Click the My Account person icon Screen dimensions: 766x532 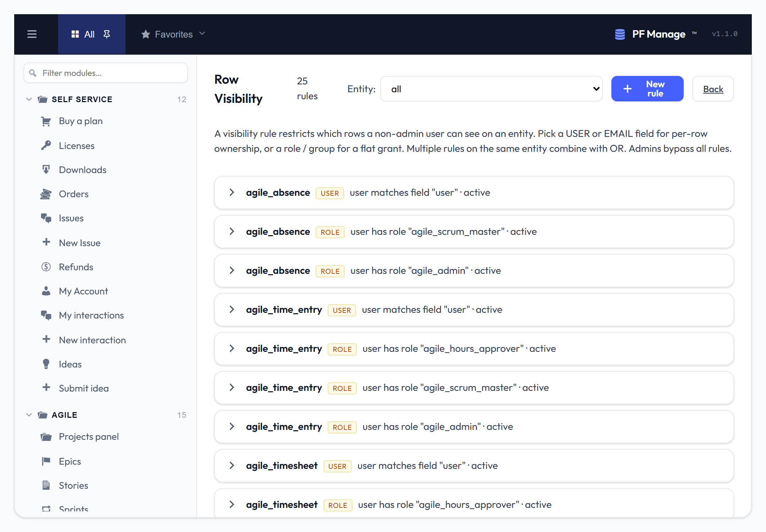[46, 291]
